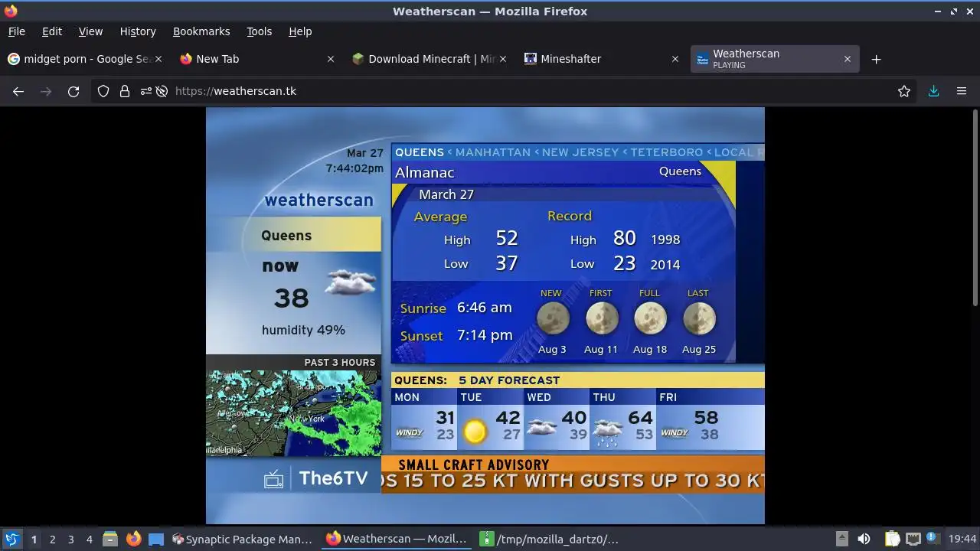Switch to the Mineshafter tab
Image resolution: width=980 pixels, height=551 pixels.
(600, 59)
